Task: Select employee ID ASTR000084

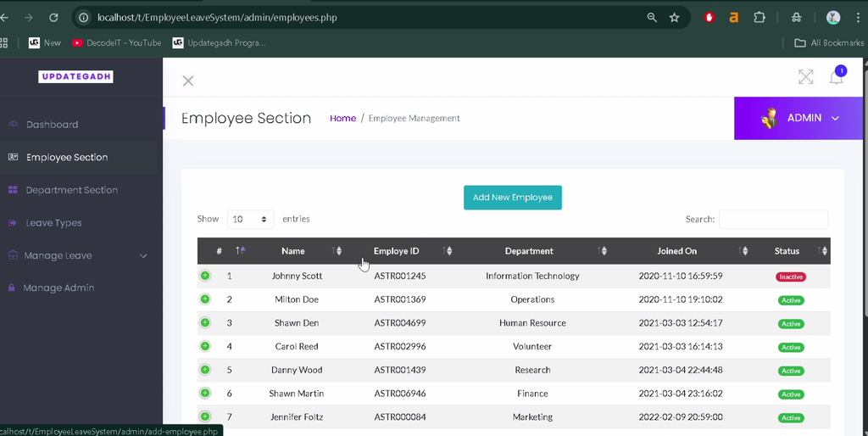Action: [x=400, y=417]
